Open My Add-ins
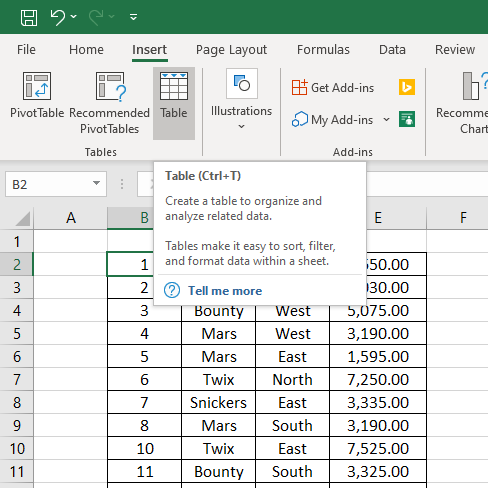 [332, 119]
